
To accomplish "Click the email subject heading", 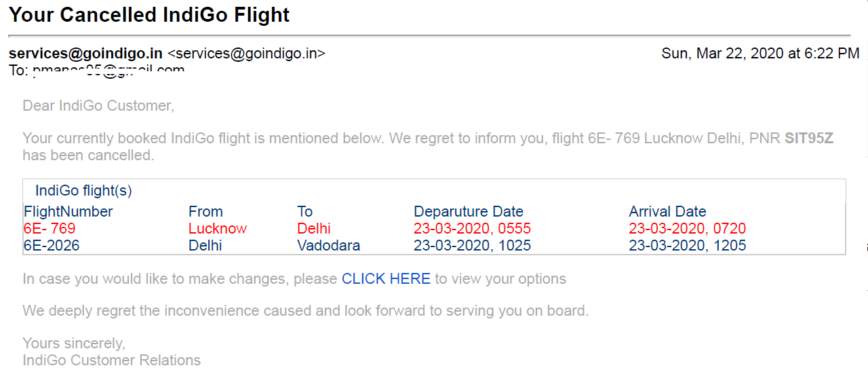I will (x=149, y=15).
